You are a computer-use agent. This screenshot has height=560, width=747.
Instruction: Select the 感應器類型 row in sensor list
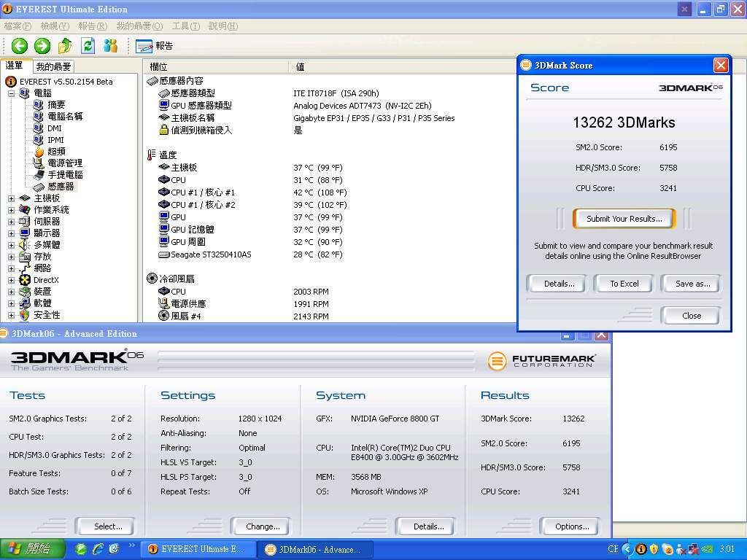tap(268, 93)
